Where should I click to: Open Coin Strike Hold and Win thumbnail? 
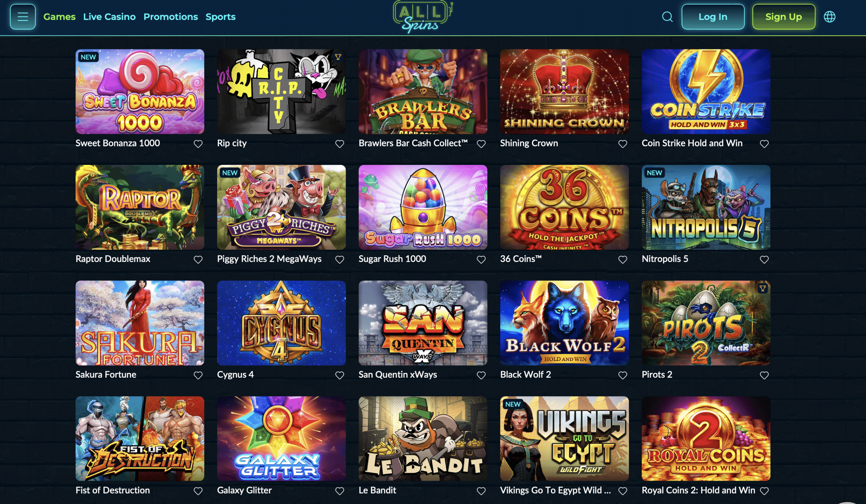tap(706, 91)
